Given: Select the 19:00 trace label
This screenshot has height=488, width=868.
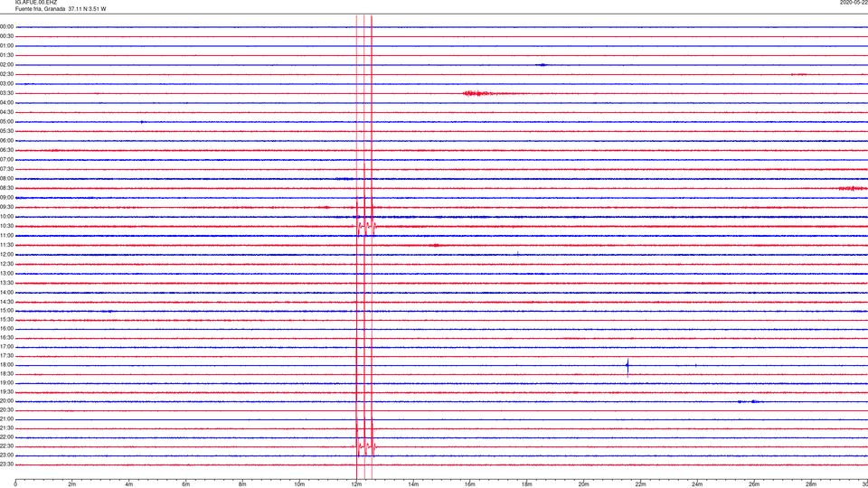Looking at the screenshot, I should [x=7, y=383].
